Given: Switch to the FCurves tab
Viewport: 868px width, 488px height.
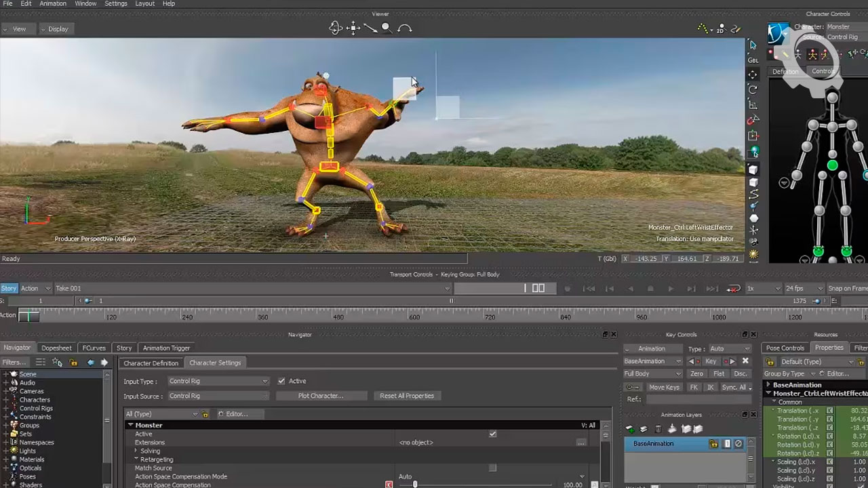Looking at the screenshot, I should tap(94, 348).
